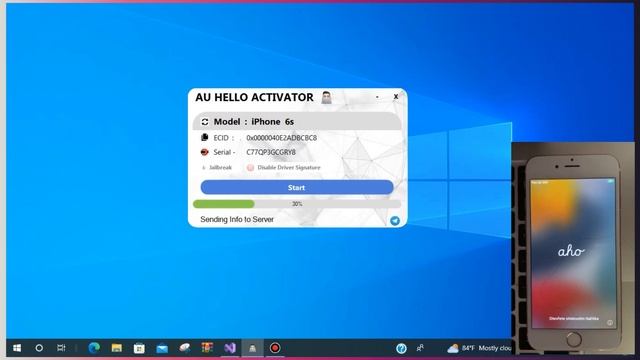The width and height of the screenshot is (640, 360).
Task: Click the Model : iPhone 6s header
Action: [297, 122]
